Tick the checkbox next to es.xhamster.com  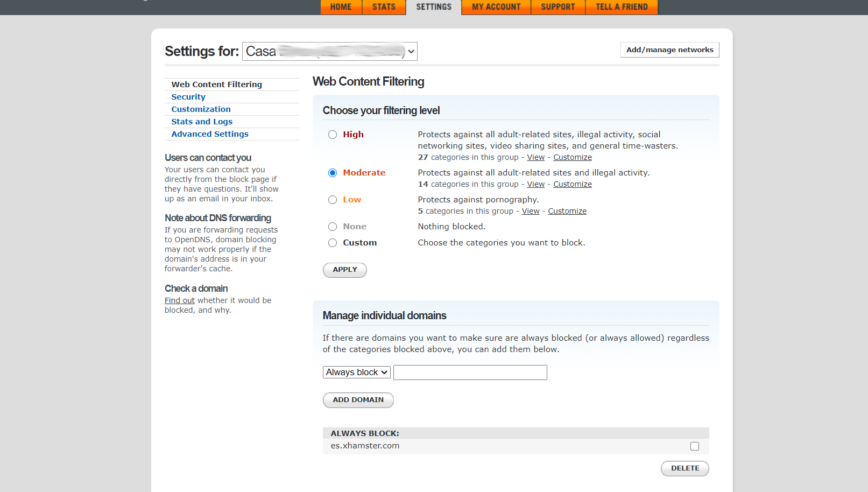(x=694, y=446)
